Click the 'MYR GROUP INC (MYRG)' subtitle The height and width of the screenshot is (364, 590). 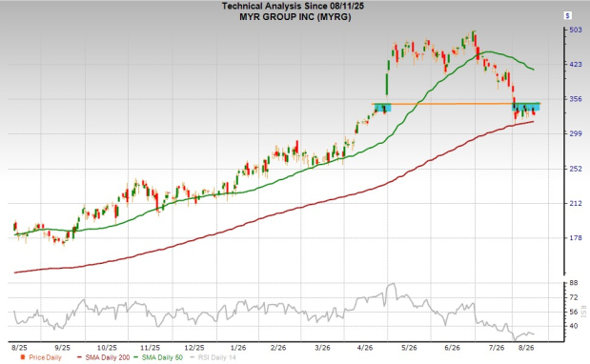pyautogui.click(x=295, y=17)
